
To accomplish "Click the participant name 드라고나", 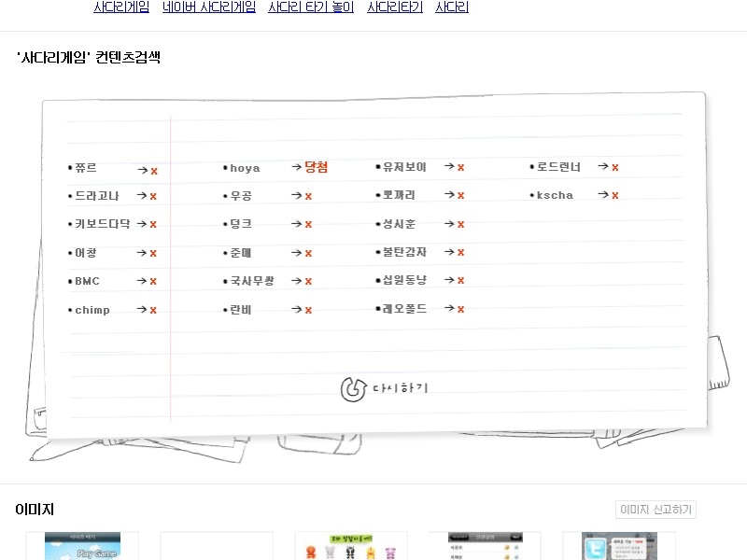I will click(x=97, y=196).
